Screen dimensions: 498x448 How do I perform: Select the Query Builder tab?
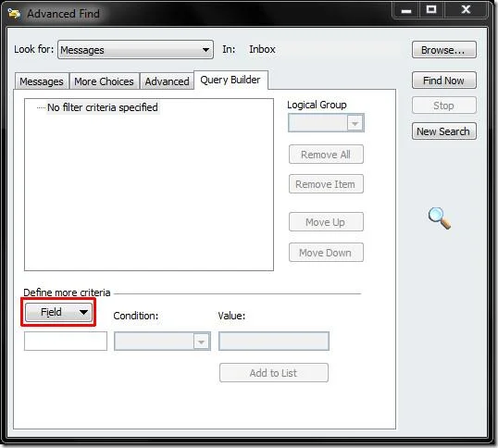(230, 80)
